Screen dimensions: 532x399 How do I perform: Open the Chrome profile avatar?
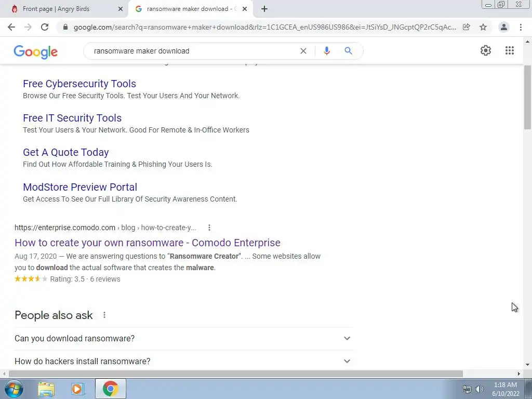point(504,27)
